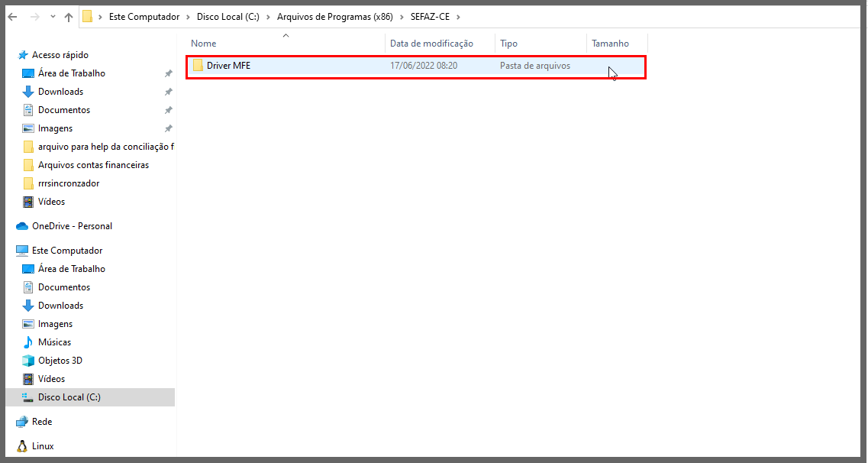Click the Pasta de arquivos type cell
The height and width of the screenshot is (463, 868).
(x=534, y=66)
